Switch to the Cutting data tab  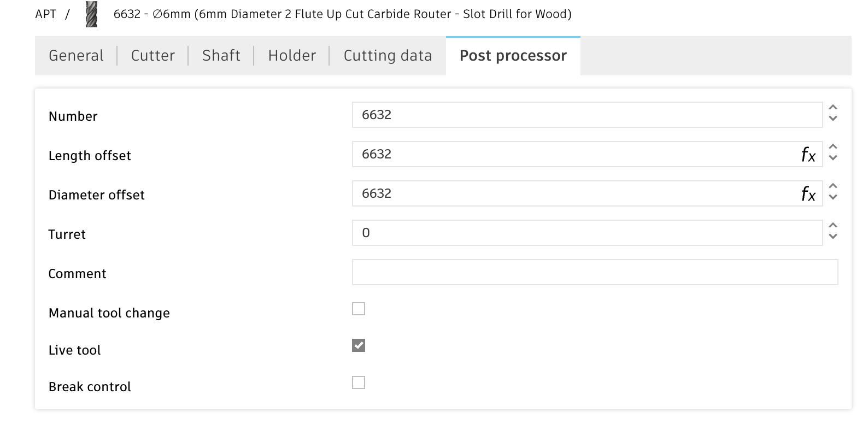[x=388, y=56]
